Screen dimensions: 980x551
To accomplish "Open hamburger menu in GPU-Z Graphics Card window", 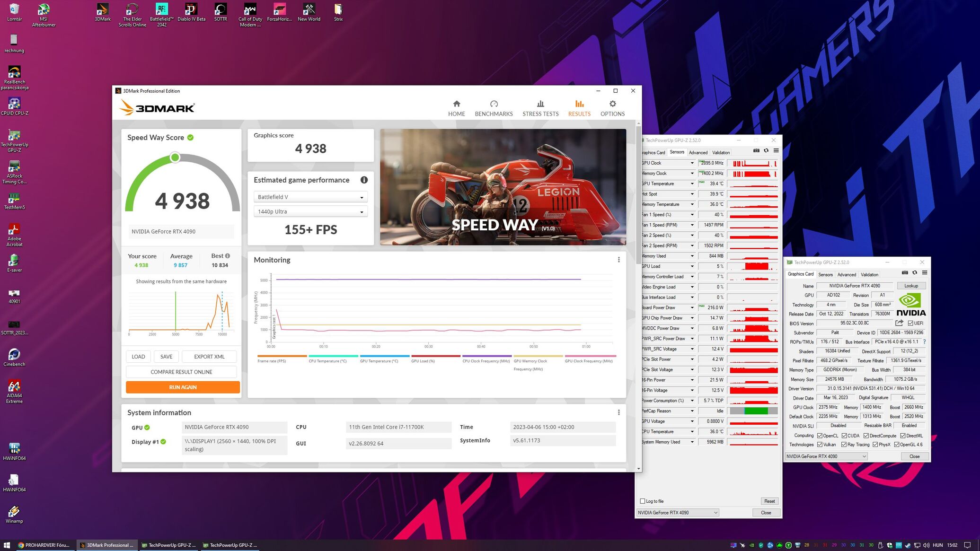I will coord(924,273).
